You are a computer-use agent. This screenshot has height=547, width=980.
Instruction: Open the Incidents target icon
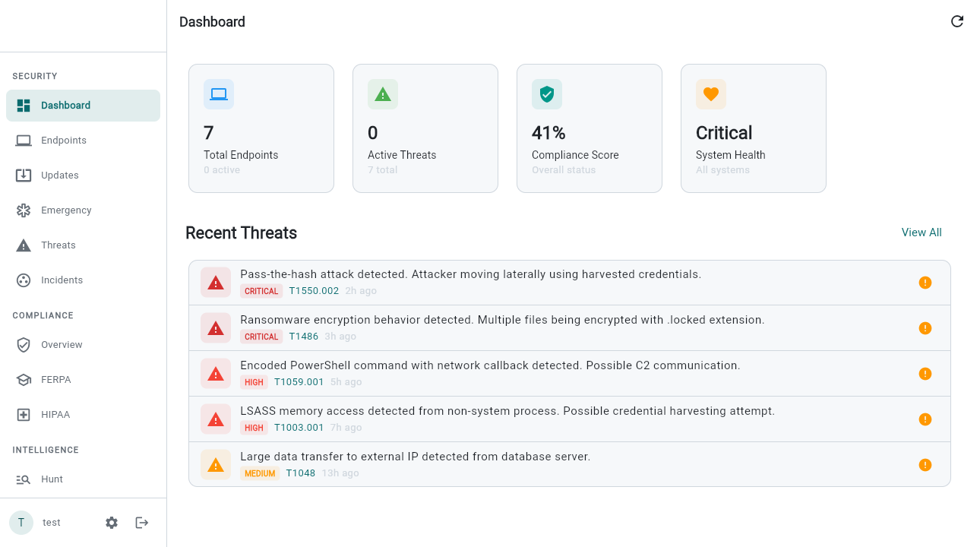[23, 280]
